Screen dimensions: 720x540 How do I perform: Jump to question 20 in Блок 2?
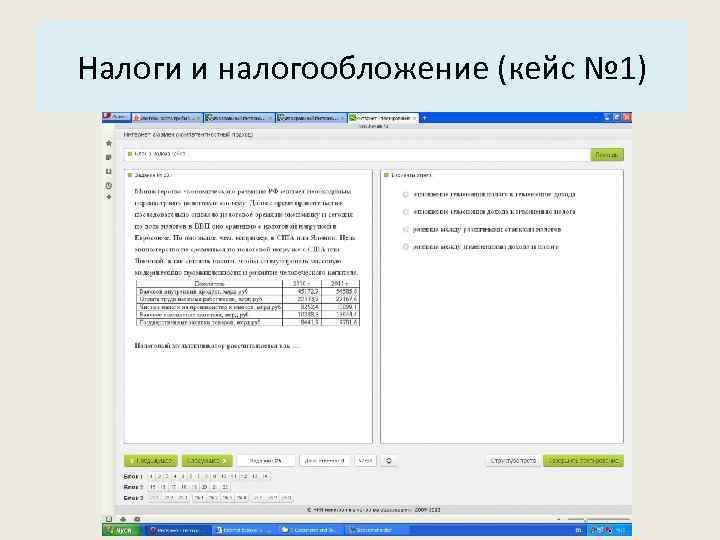click(204, 487)
